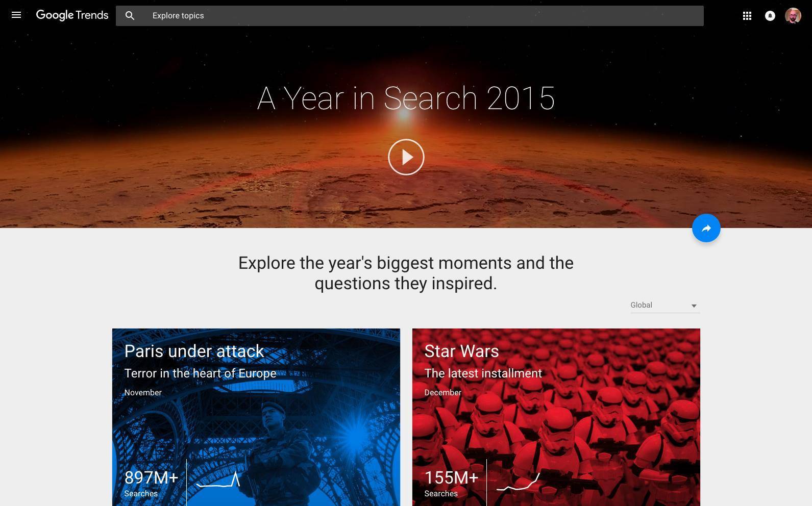
Task: Select the Terror in the heart of Europe subtitle
Action: click(x=200, y=373)
